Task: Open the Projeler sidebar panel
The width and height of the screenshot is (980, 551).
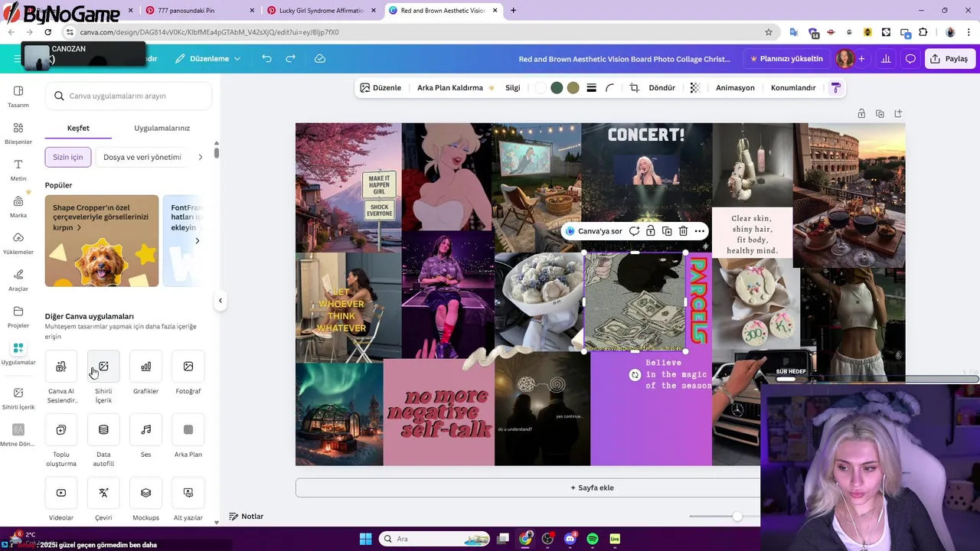Action: pyautogui.click(x=18, y=317)
